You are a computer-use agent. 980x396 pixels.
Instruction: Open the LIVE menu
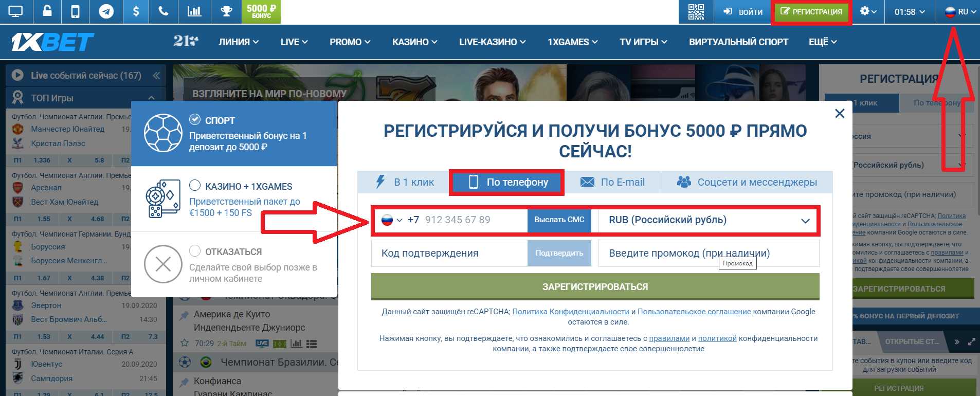coord(294,42)
